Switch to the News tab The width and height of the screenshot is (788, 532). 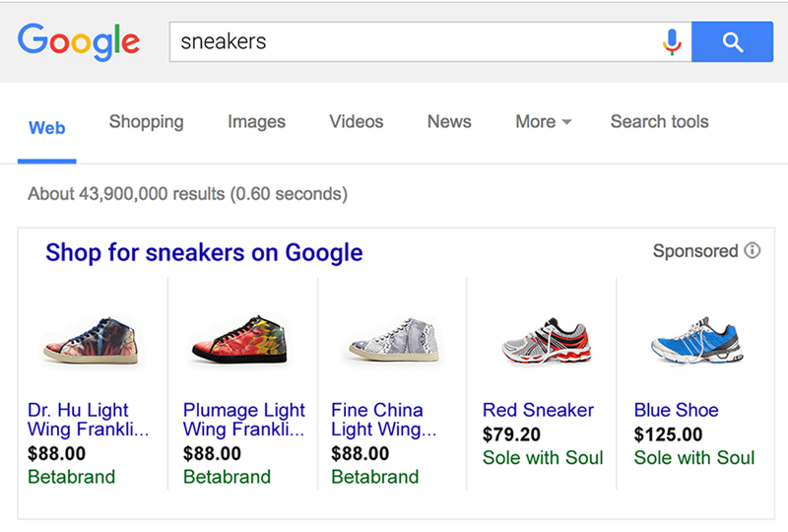pos(449,122)
